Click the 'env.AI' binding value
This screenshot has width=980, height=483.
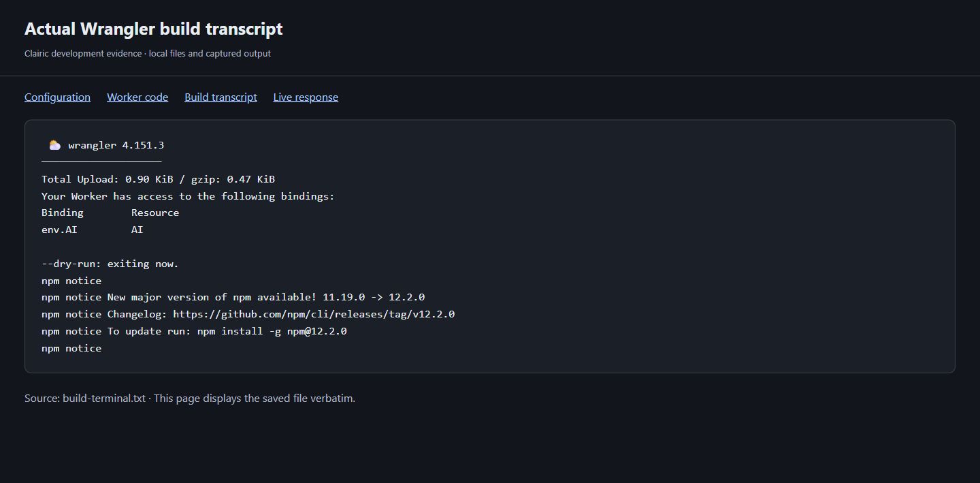pos(59,230)
